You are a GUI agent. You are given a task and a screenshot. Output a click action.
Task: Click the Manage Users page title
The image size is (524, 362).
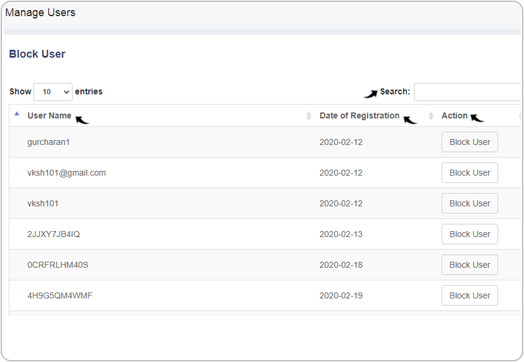[40, 13]
